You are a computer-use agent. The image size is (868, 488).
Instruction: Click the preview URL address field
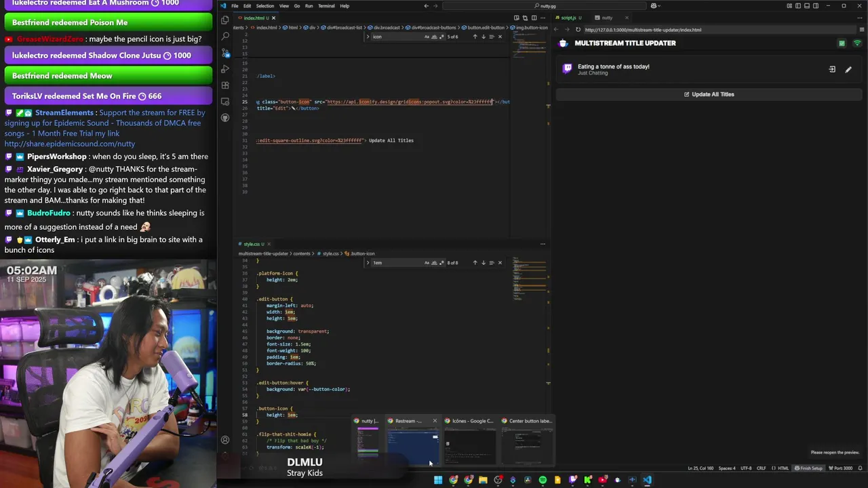pos(719,30)
